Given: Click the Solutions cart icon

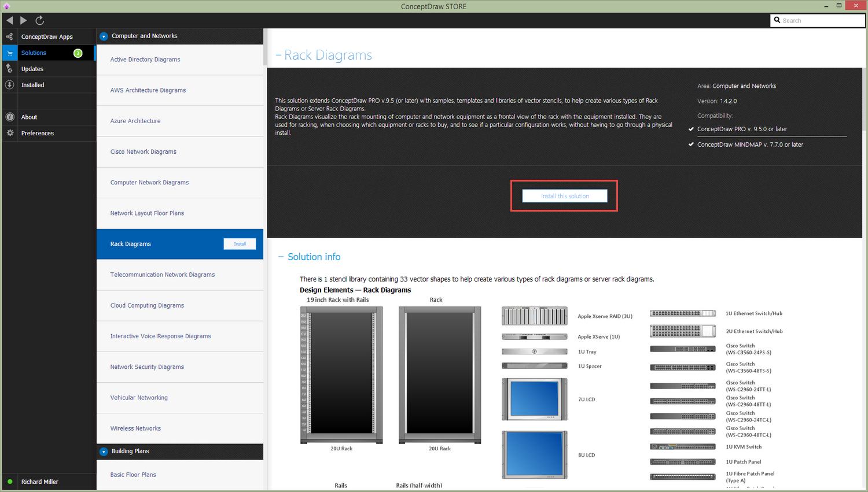Looking at the screenshot, I should pyautogui.click(x=9, y=53).
